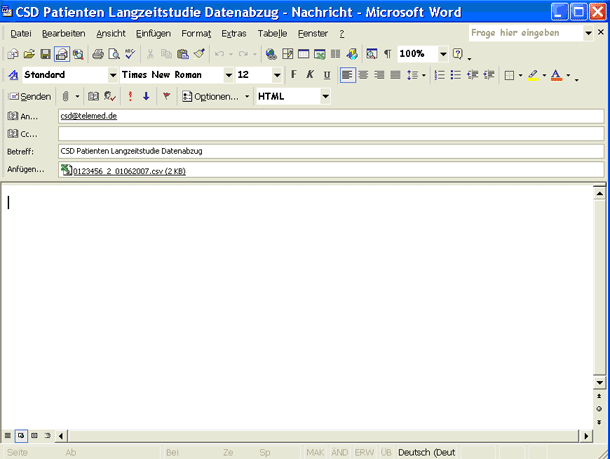Click the Paste clipboard icon

point(183,54)
